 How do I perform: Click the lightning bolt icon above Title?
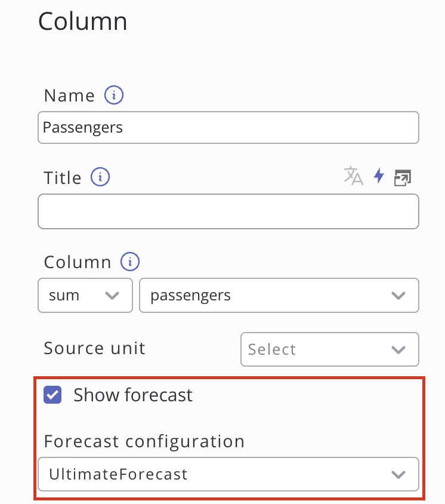point(379,176)
